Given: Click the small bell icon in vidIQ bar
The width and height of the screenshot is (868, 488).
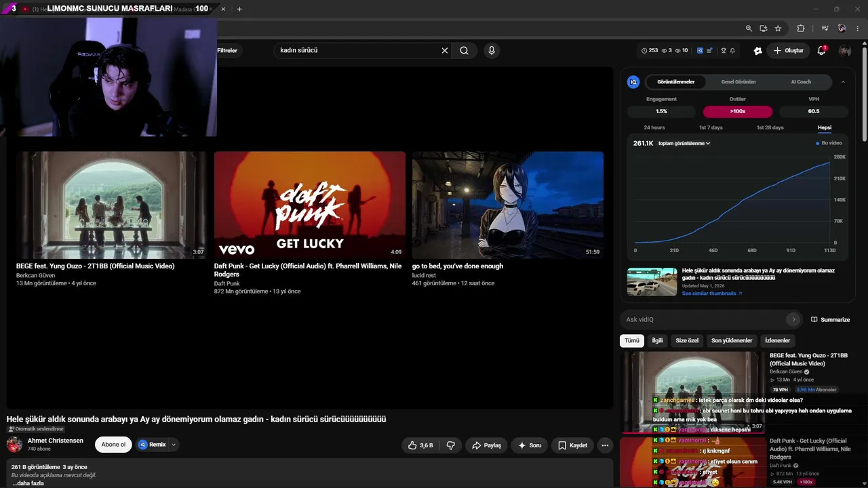Looking at the screenshot, I should point(732,50).
